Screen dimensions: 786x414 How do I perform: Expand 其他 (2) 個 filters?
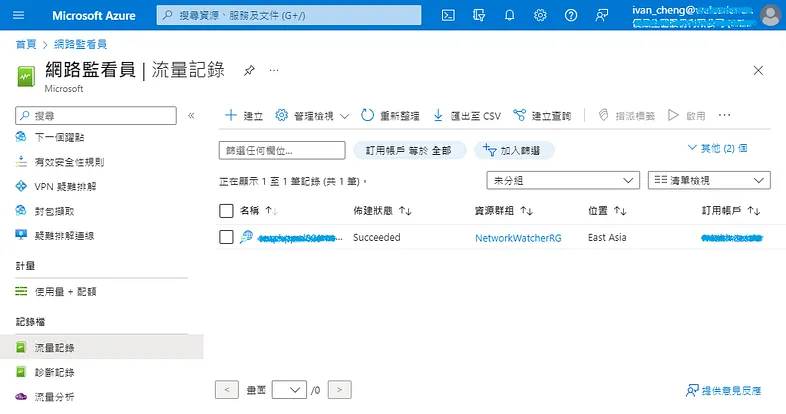[x=717, y=148]
